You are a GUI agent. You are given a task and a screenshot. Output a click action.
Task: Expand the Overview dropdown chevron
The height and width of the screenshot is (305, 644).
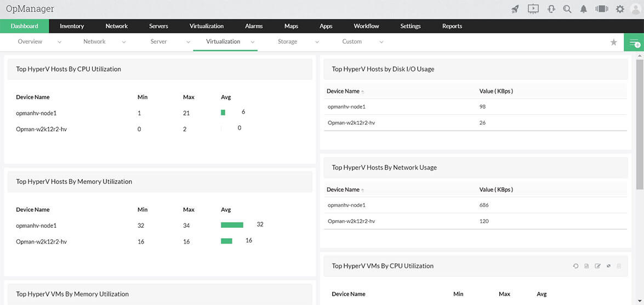60,42
